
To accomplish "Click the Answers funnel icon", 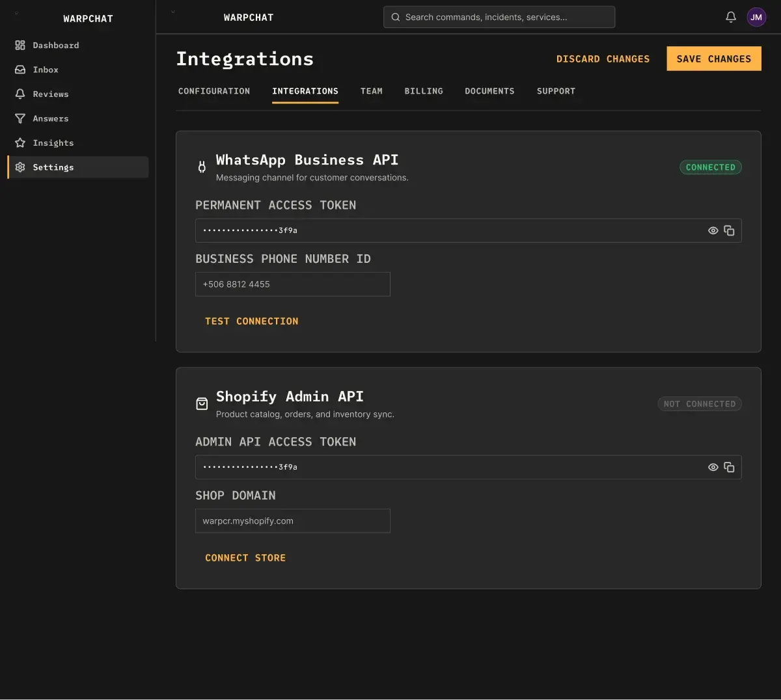I will [20, 118].
